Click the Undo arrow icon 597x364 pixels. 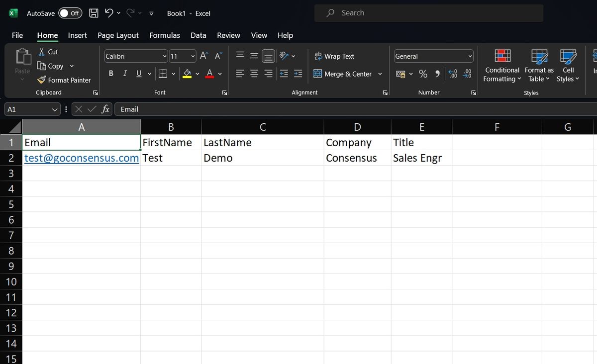pos(109,13)
